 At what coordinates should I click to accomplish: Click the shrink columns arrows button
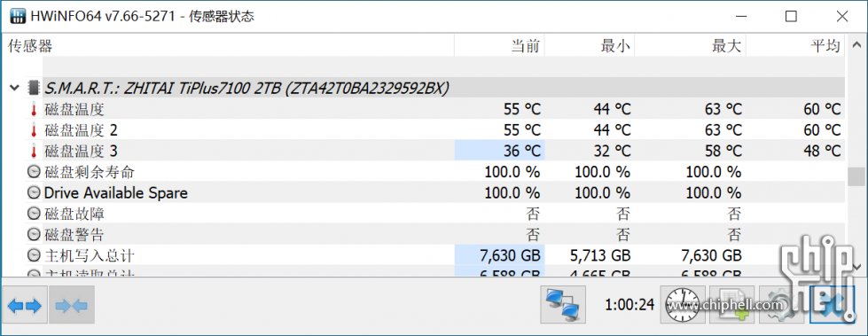[72, 304]
